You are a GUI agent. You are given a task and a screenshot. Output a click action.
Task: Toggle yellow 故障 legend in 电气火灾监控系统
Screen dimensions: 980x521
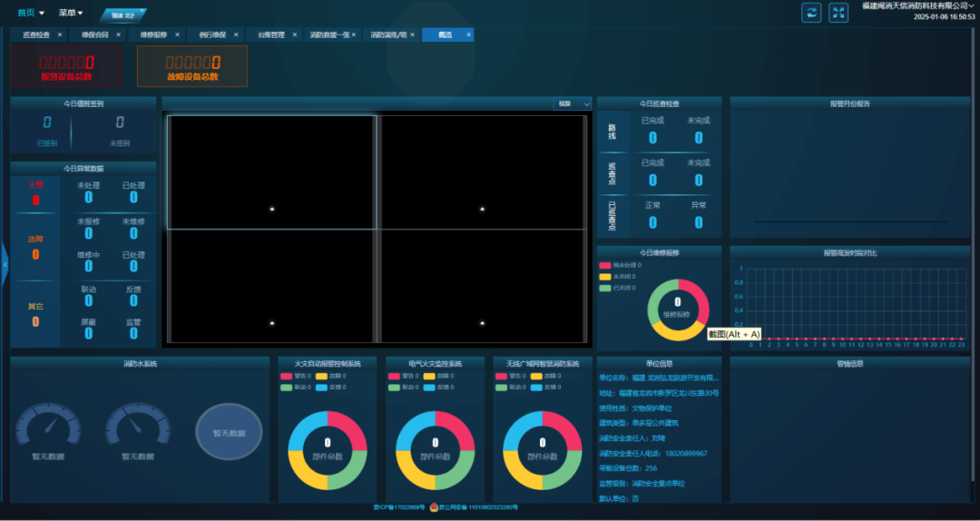pyautogui.click(x=430, y=376)
